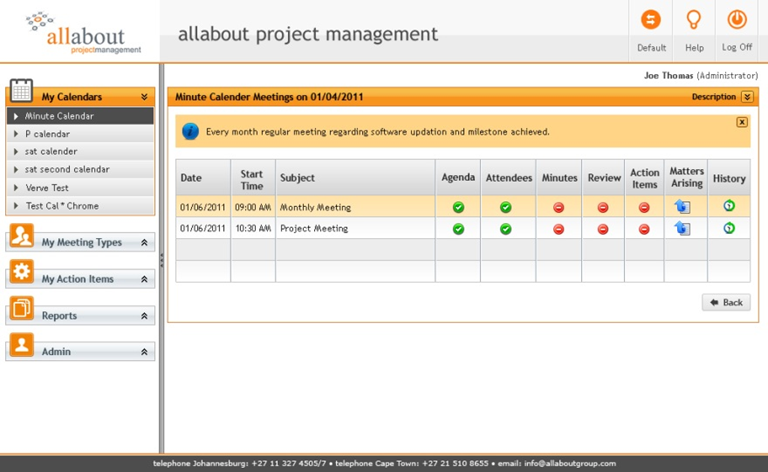Click green Attendees status for Project Meeting
The width and height of the screenshot is (768, 472).
[506, 229]
